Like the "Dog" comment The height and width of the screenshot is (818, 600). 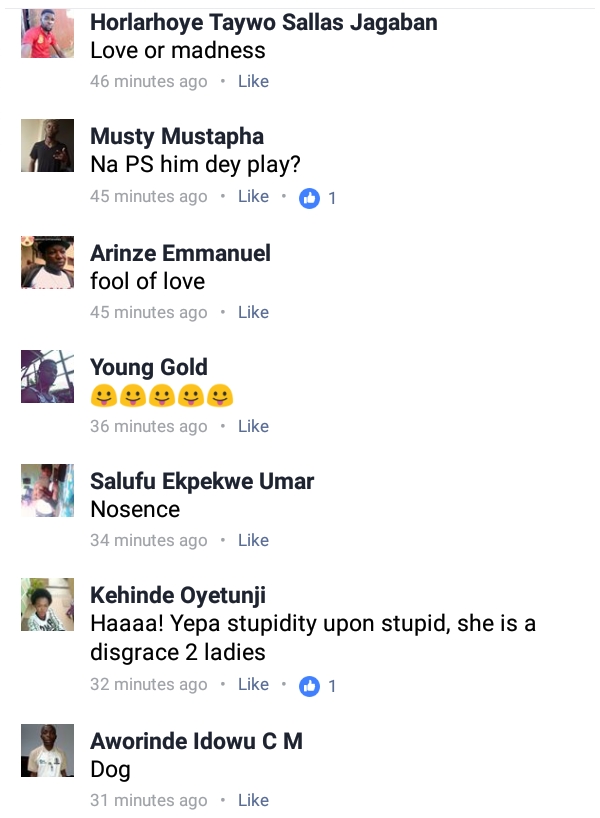click(253, 800)
